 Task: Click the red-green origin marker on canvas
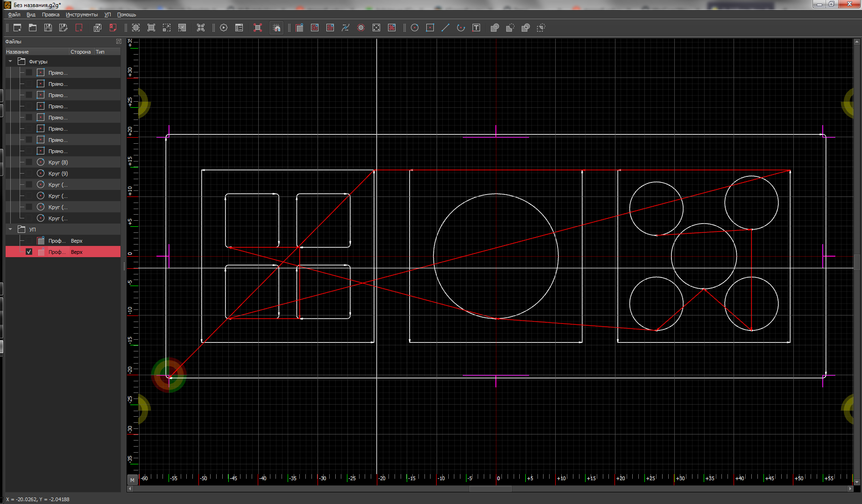point(169,375)
